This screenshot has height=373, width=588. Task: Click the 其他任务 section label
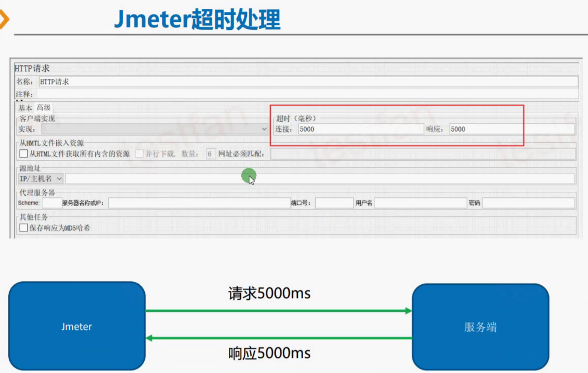point(33,218)
